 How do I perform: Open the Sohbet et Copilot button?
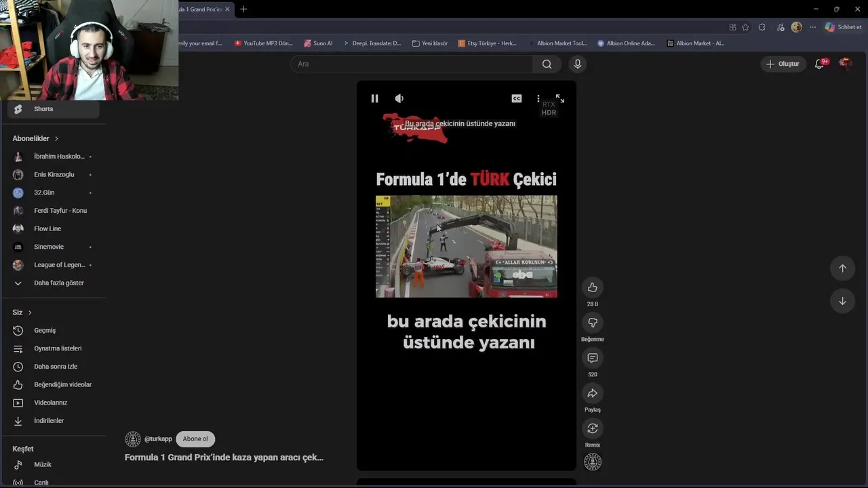pos(843,27)
